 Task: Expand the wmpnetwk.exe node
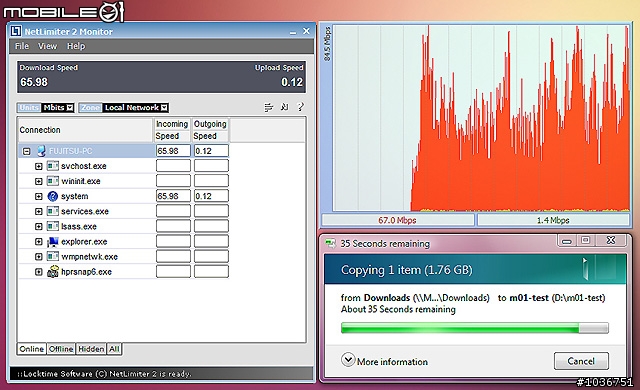pos(38,257)
